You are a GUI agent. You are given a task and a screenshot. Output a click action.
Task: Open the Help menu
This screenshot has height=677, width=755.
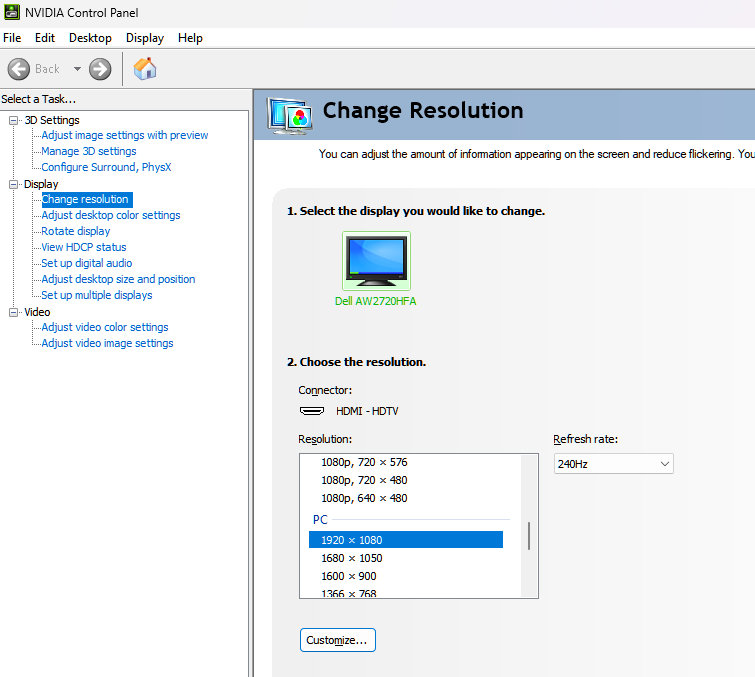(190, 38)
